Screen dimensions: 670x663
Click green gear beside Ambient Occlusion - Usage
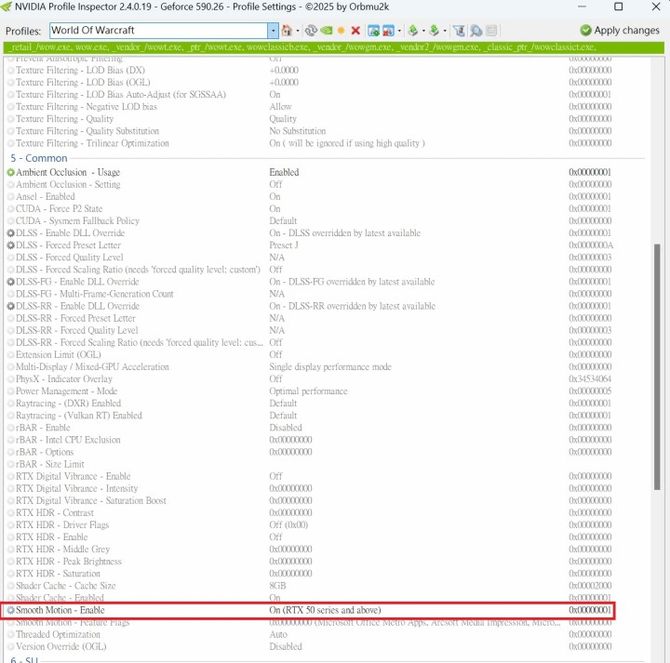(x=11, y=172)
